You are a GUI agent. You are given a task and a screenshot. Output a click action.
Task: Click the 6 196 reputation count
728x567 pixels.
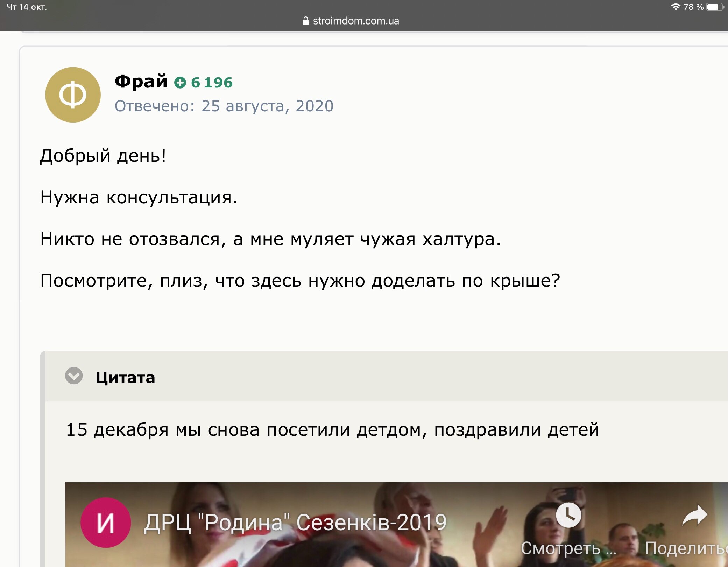tap(212, 83)
